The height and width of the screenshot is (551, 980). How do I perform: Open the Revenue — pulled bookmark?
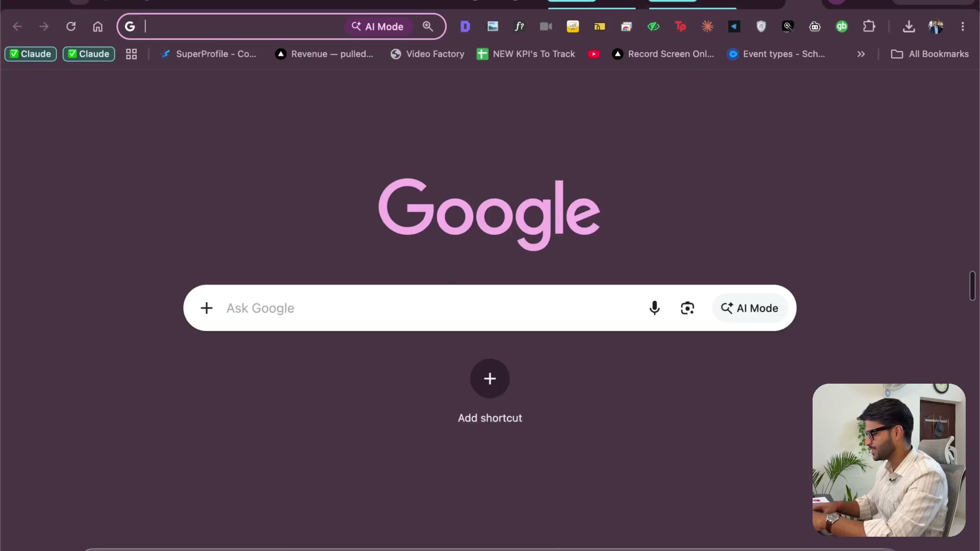pyautogui.click(x=324, y=54)
